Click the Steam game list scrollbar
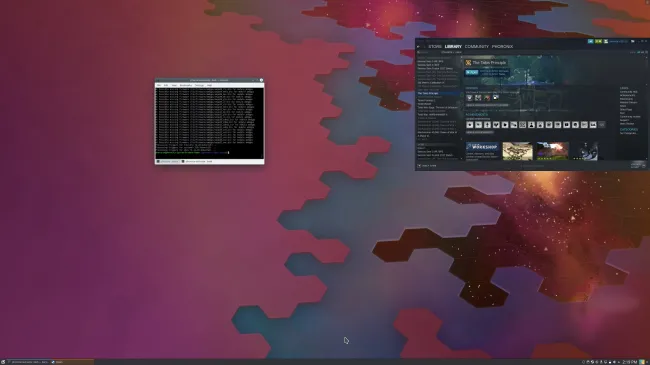This screenshot has width=650, height=365. (461, 108)
